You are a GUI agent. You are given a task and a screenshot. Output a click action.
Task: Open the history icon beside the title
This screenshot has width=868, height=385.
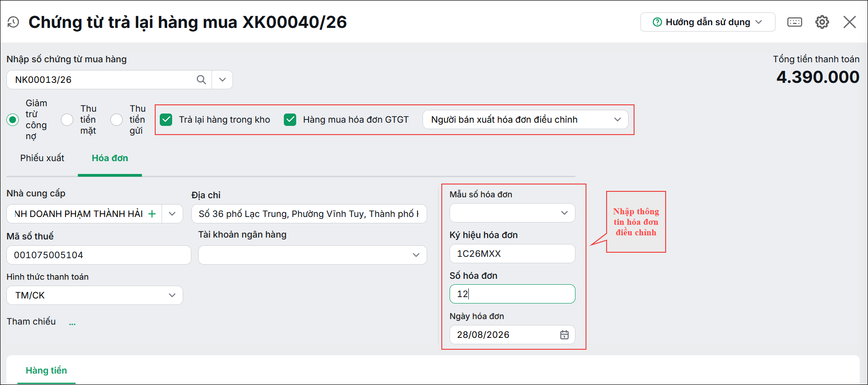click(x=13, y=22)
